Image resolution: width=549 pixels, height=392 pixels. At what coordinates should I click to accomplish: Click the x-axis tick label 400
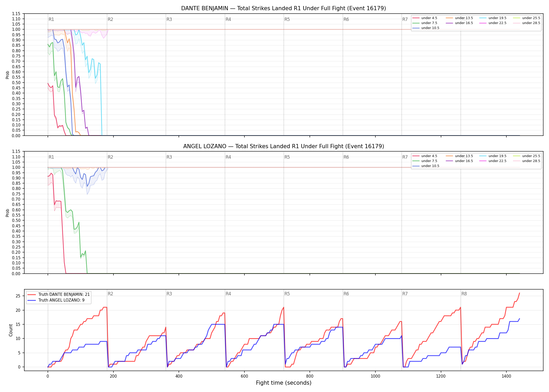(179, 376)
